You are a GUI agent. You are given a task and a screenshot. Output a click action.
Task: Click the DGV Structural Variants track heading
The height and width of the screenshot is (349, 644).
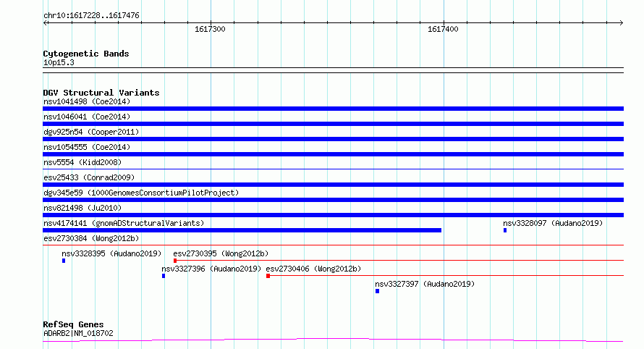pyautogui.click(x=101, y=93)
